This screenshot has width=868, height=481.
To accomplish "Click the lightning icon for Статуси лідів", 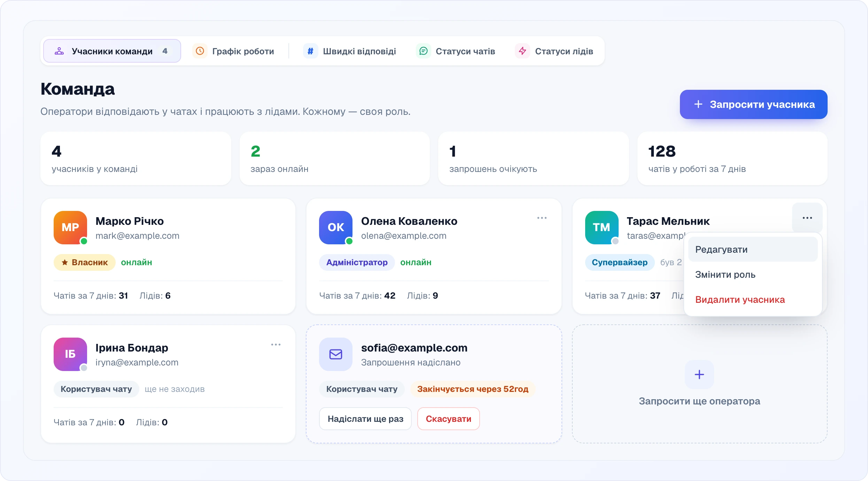I will (x=522, y=51).
